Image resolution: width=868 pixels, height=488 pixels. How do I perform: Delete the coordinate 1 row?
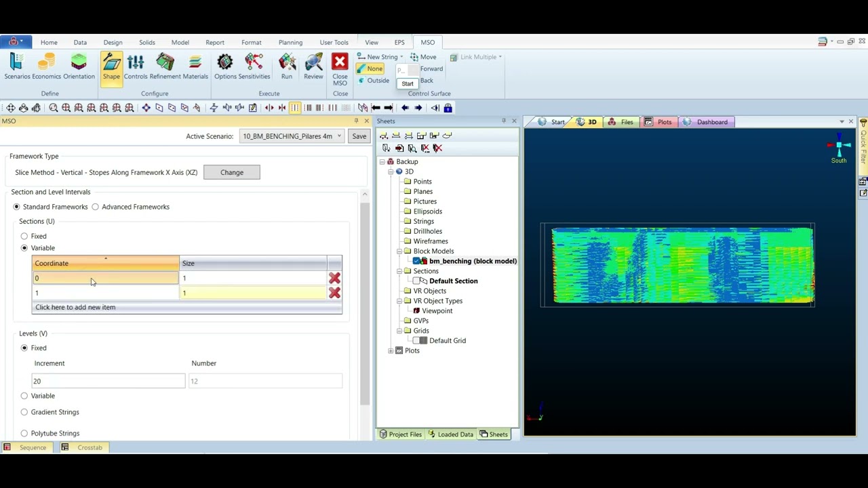pos(334,293)
